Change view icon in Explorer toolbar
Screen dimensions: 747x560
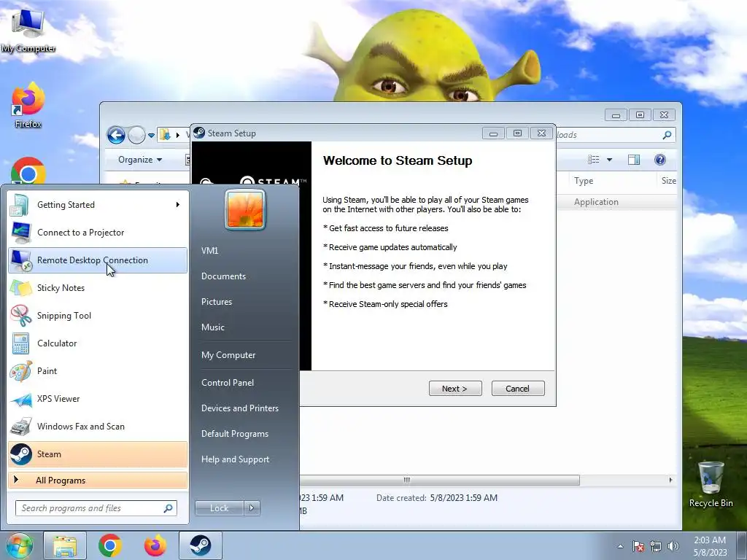click(594, 160)
